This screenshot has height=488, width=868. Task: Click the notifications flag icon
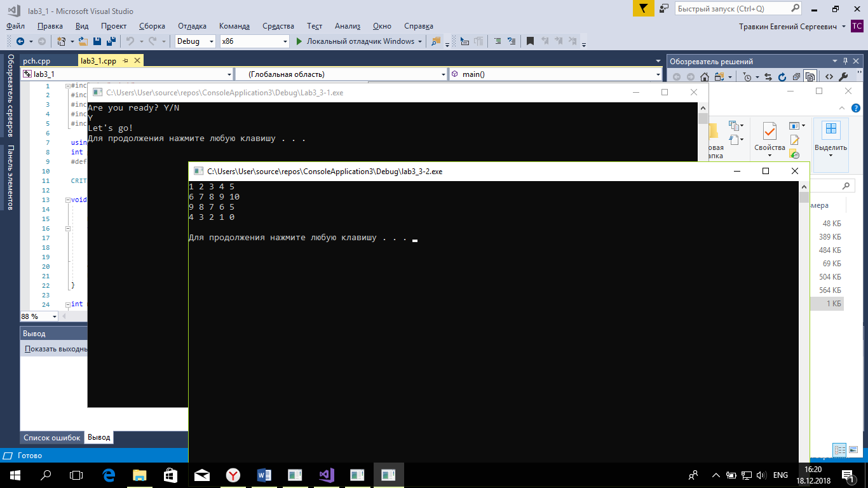click(644, 8)
